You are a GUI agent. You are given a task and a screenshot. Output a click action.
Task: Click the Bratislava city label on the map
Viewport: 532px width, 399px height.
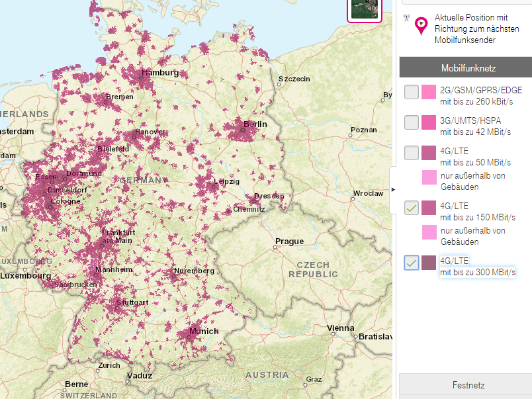[x=376, y=337]
